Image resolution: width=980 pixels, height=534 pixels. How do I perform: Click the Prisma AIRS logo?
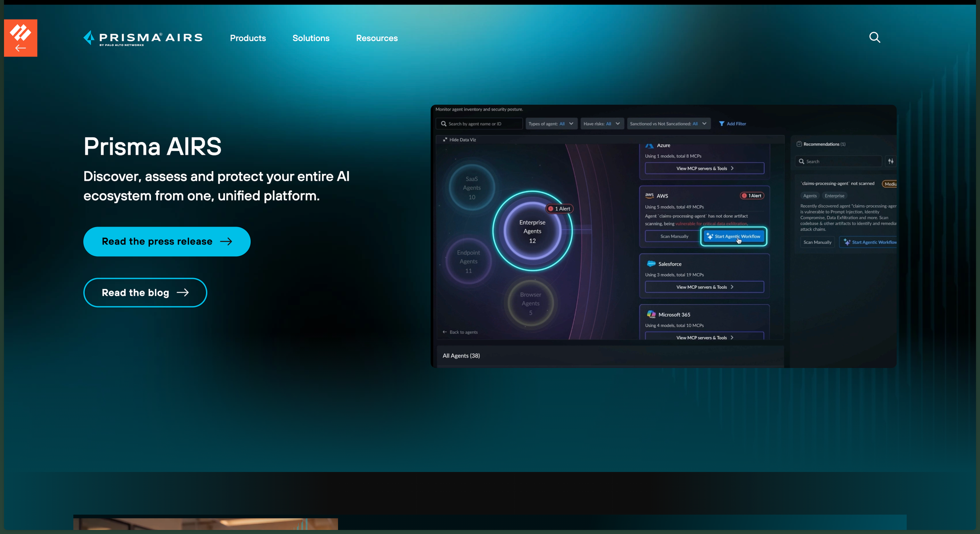(143, 38)
